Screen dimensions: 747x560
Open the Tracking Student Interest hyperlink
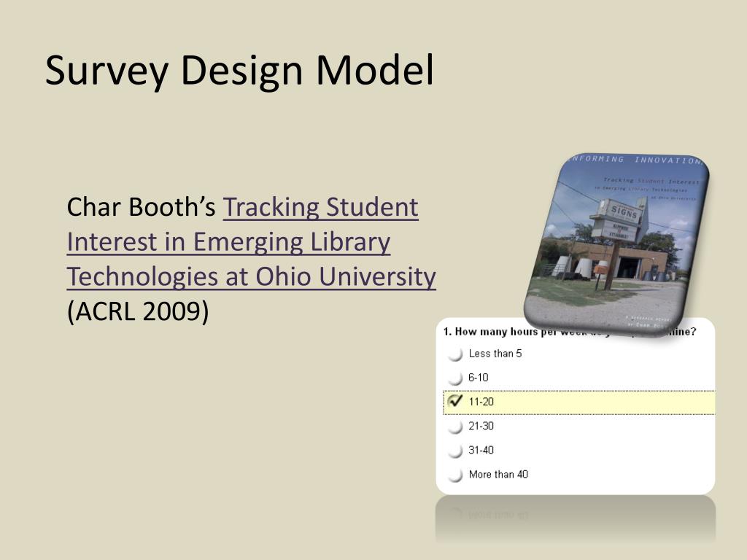click(x=251, y=242)
